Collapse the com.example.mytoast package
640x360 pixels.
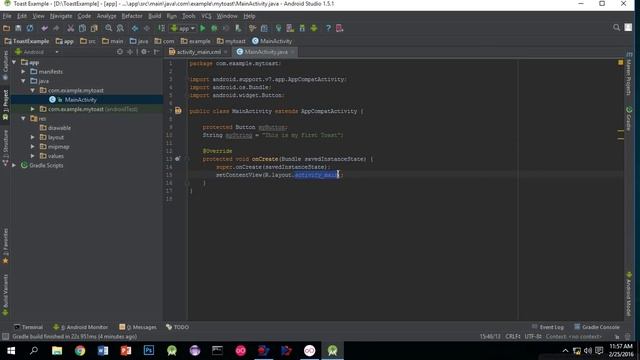pyautogui.click(x=33, y=90)
